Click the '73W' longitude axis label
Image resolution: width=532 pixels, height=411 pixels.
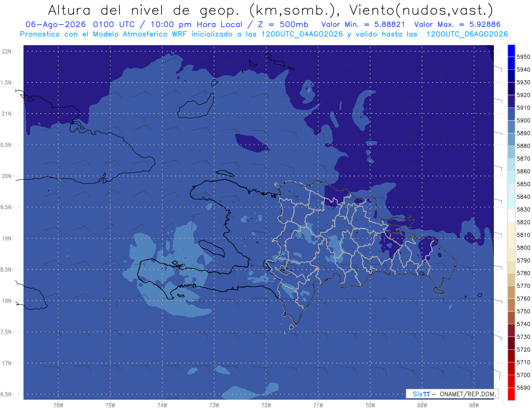point(214,405)
